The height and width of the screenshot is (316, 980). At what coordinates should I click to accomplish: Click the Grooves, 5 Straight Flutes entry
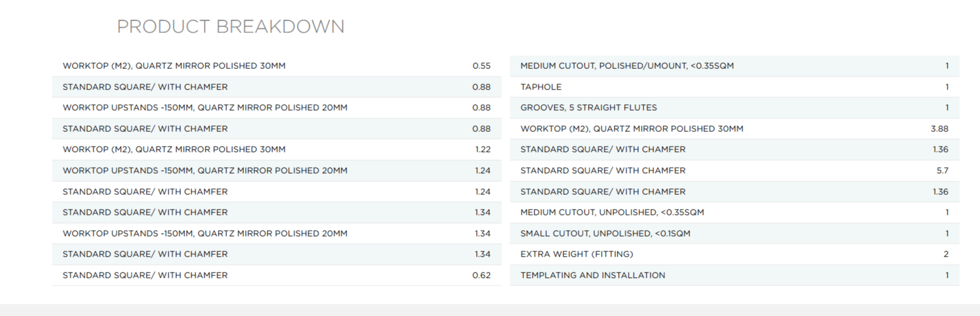click(x=588, y=108)
